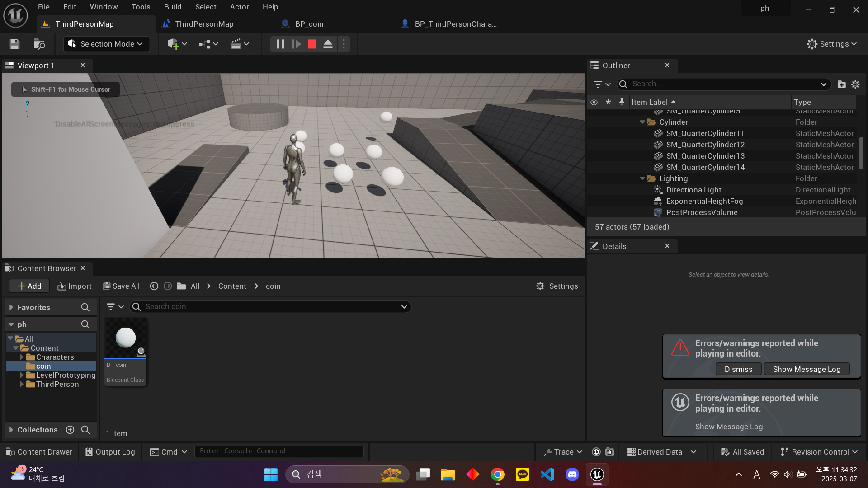
Task: Click the Outliner vertical scrollbar
Action: click(861, 153)
